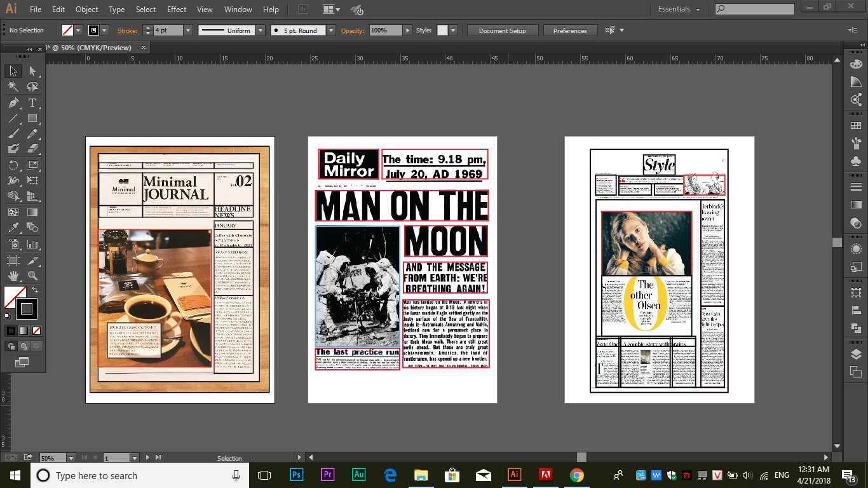
Task: Click the stroke color box in Tools panel
Action: pyautogui.click(x=27, y=309)
